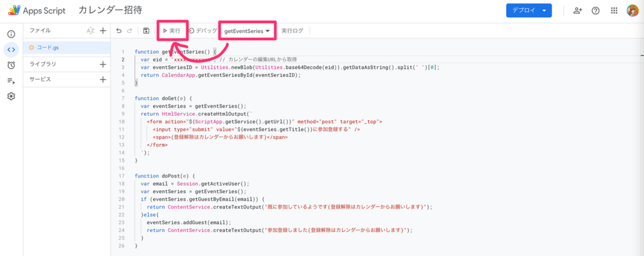The height and width of the screenshot is (256, 644).
Task: Open Project Settings gear icon
Action: [x=11, y=96]
